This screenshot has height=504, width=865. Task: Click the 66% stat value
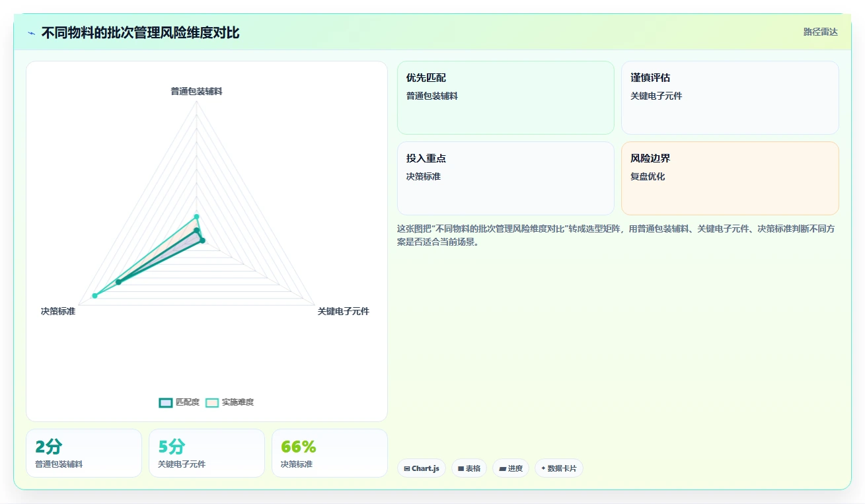tap(299, 447)
